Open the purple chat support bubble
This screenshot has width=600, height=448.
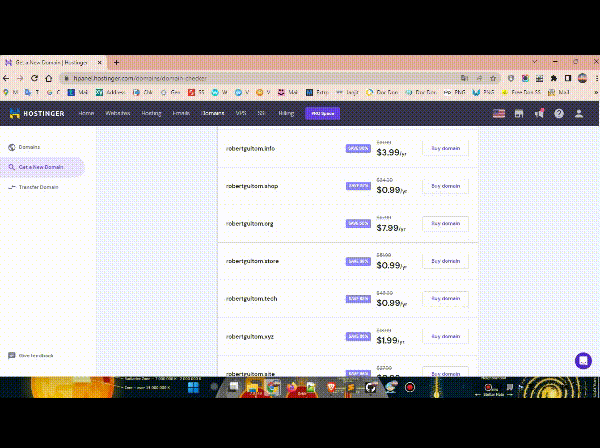click(583, 360)
